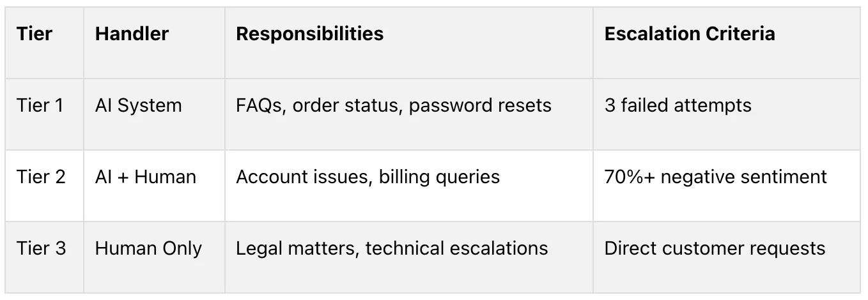Click the Tier 3 cell
868x300 pixels.
click(x=44, y=257)
